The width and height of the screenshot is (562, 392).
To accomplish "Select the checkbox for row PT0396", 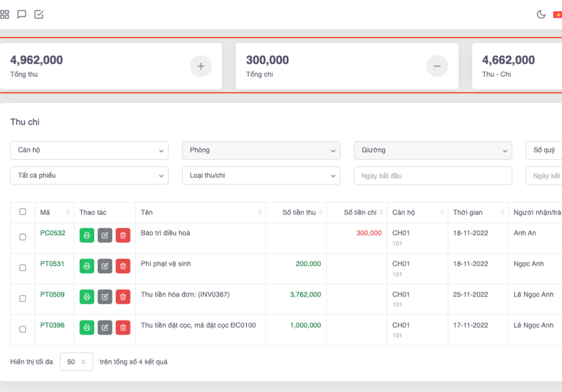I will (x=23, y=329).
